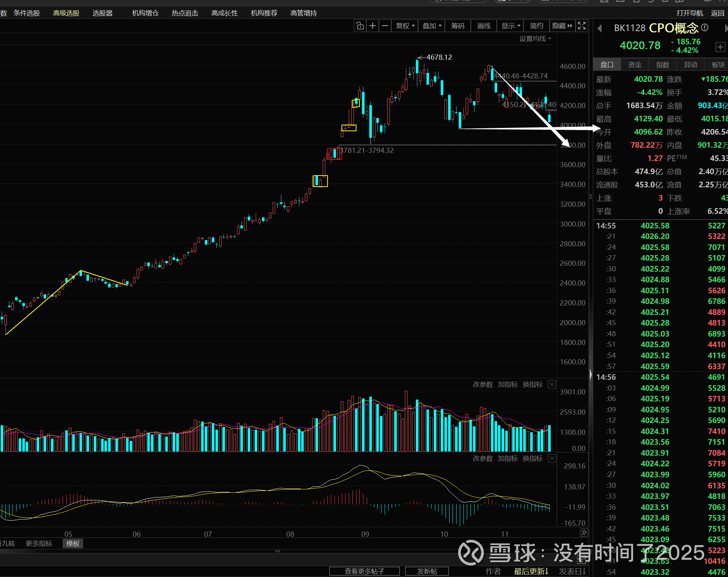
Task: Click double-arrow icon at timeline end
Action: (584, 533)
